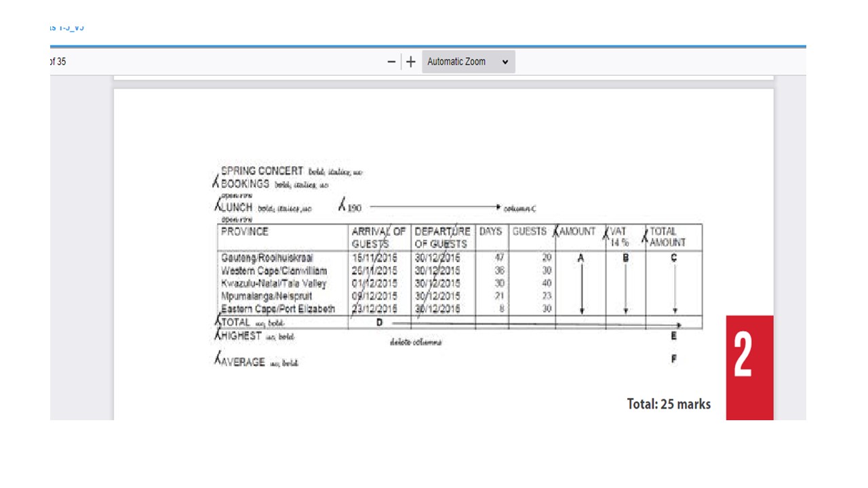Viewport: 868px width, 488px height.
Task: Select the DEPARTURE OF GUESTS header
Action: [x=442, y=237]
